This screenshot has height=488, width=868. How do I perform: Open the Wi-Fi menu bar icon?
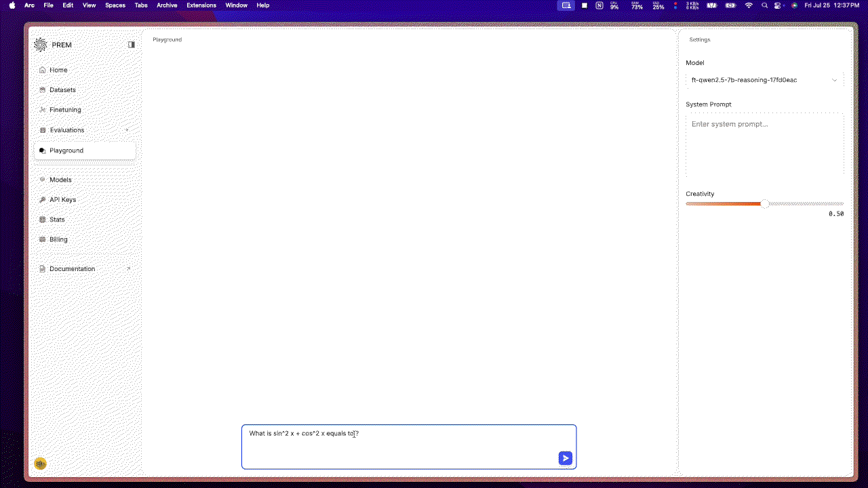(749, 5)
